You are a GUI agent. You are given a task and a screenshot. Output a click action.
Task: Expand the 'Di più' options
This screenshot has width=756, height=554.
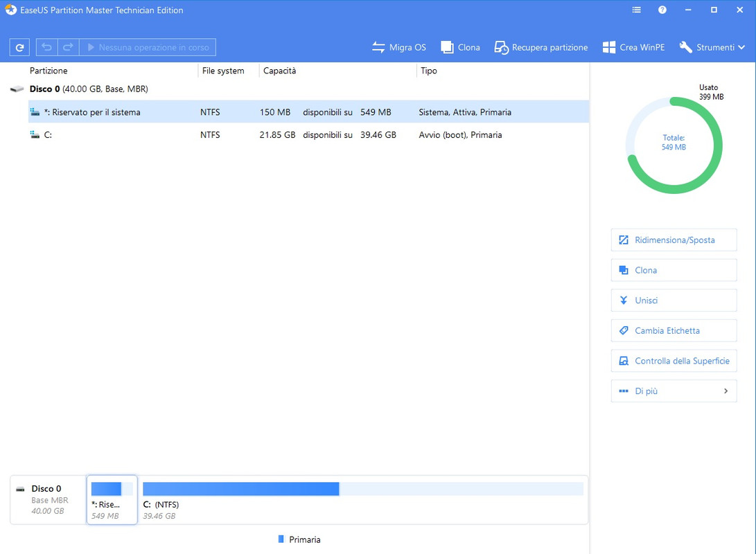[674, 391]
